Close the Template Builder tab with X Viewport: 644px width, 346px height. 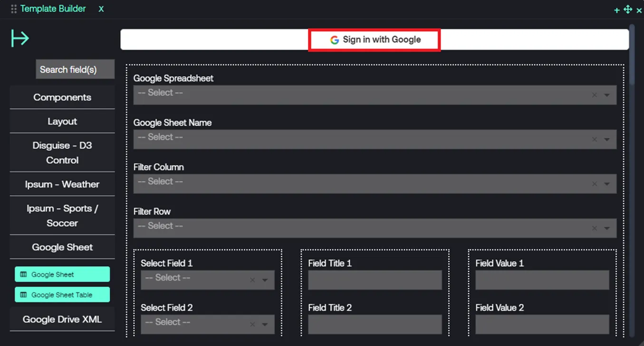coord(101,9)
